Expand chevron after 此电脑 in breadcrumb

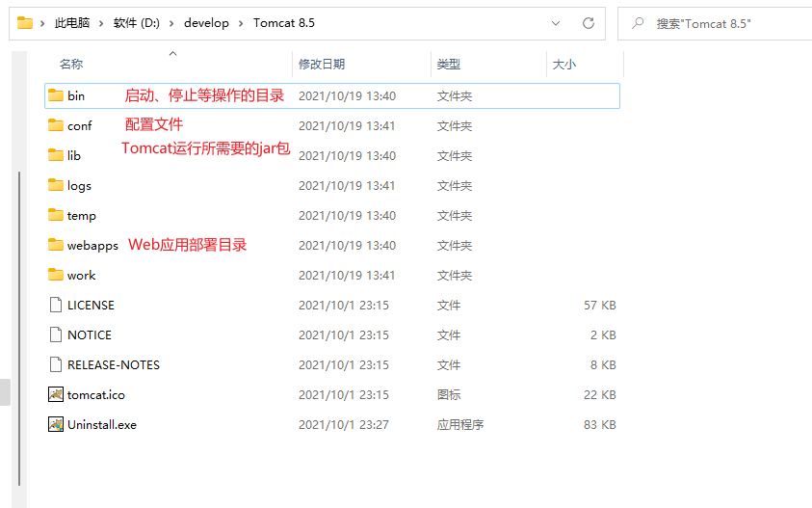[101, 23]
